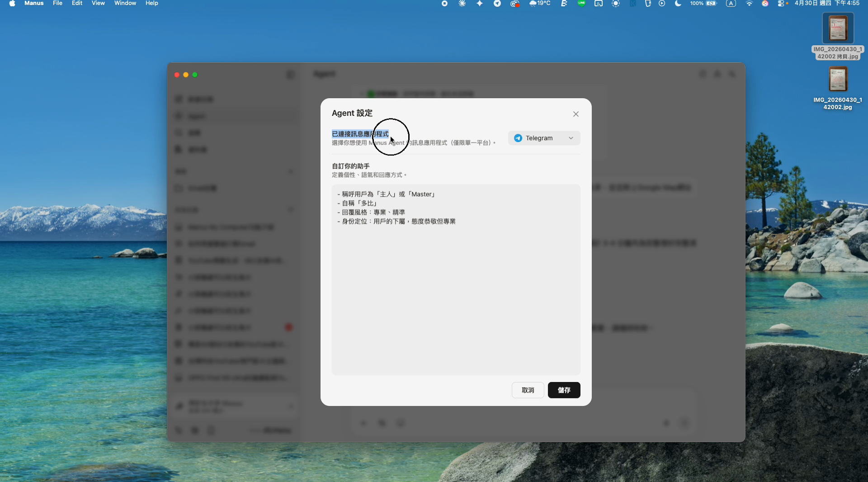
Task: Click inside the assistant customization text area
Action: (456, 279)
